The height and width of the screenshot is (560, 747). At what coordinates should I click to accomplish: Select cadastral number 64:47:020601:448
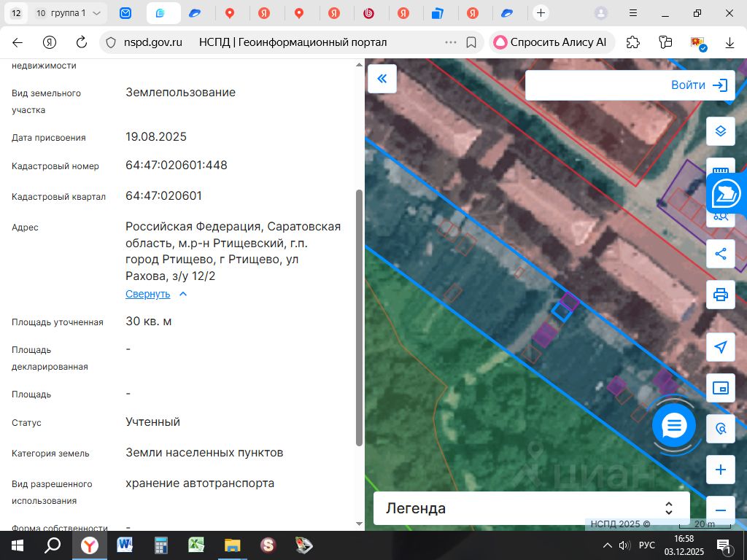(x=177, y=166)
